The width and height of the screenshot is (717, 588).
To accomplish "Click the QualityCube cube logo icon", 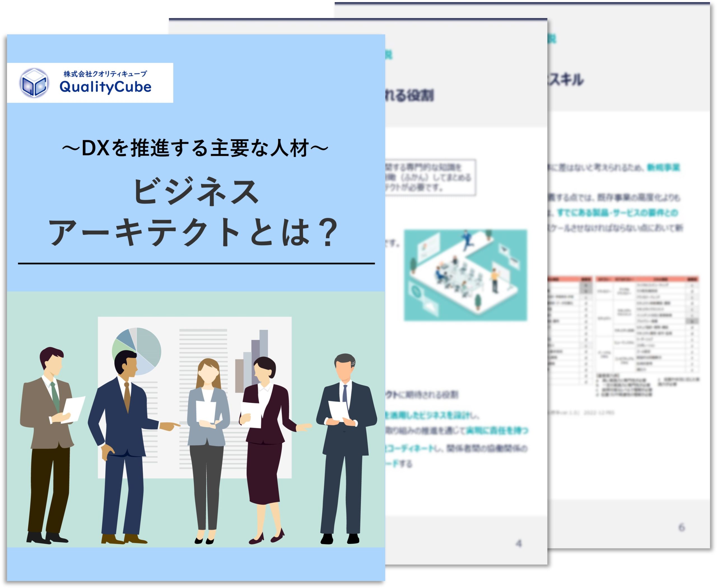I will coord(34,83).
